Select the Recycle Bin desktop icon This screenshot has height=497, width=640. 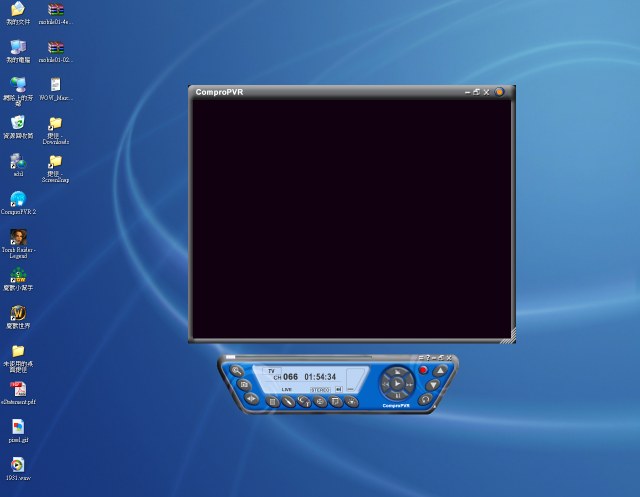pyautogui.click(x=18, y=127)
